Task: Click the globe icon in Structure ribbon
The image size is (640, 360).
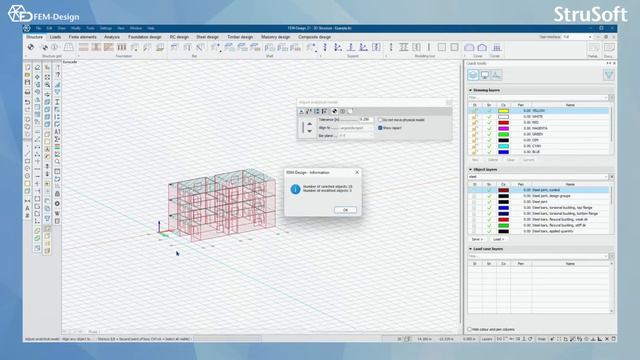Action: [x=31, y=47]
